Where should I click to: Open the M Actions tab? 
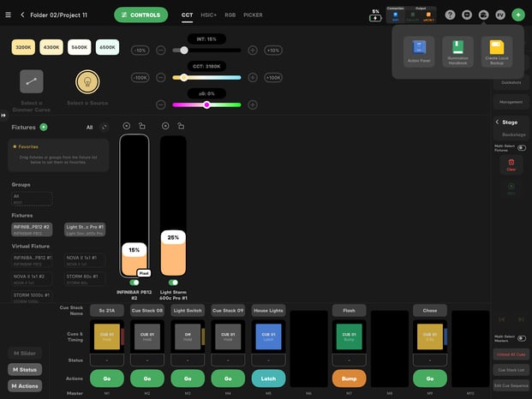coord(25,386)
